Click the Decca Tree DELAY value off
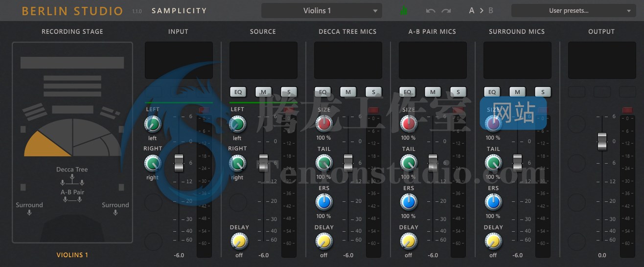The height and width of the screenshot is (267, 644). [x=323, y=255]
